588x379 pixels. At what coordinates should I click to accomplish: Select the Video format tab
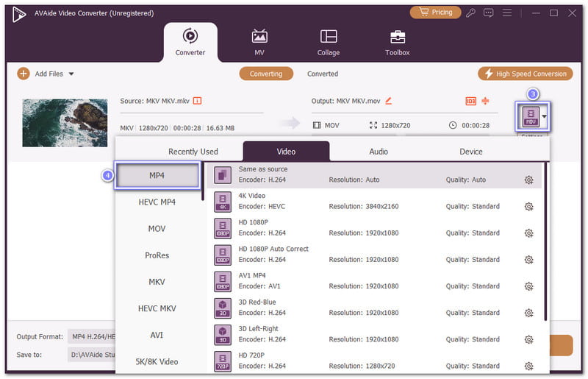(286, 152)
